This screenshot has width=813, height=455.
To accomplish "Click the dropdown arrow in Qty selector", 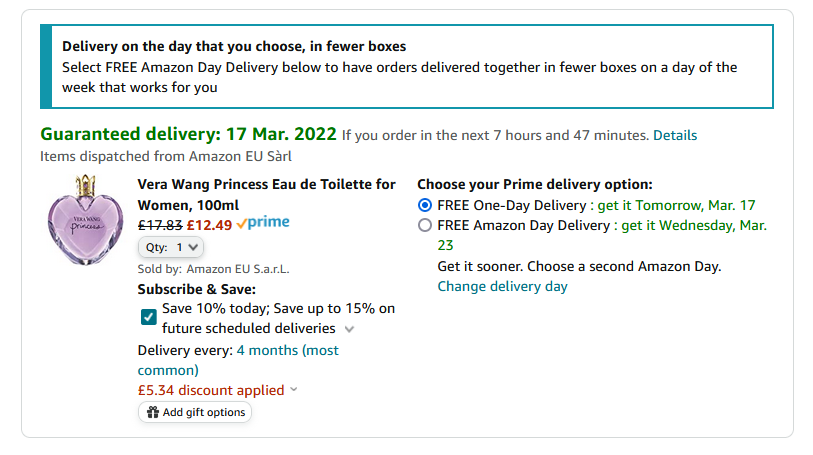I will coord(193,247).
